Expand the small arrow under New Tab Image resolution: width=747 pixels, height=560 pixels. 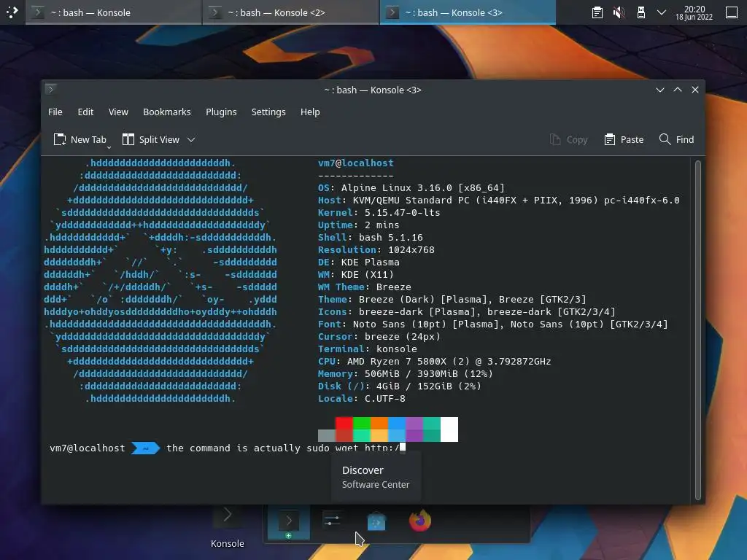pos(109,147)
